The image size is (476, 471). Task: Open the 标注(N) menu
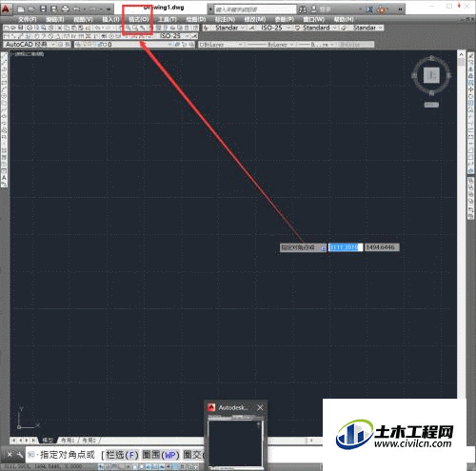point(225,20)
